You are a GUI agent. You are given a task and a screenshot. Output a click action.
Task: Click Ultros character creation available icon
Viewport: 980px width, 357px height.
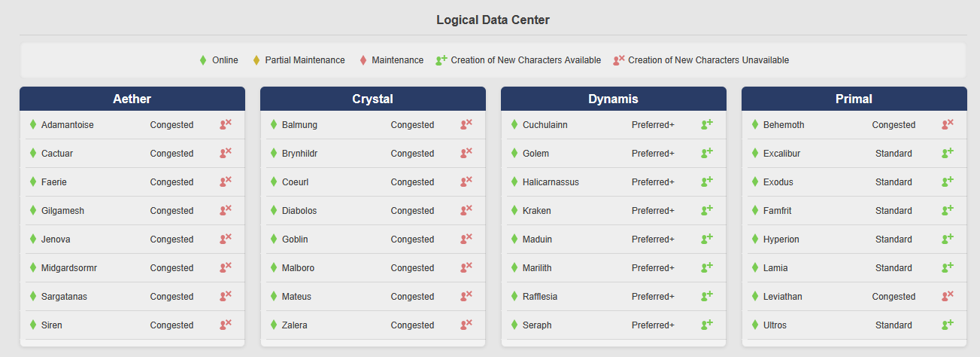pyautogui.click(x=948, y=325)
